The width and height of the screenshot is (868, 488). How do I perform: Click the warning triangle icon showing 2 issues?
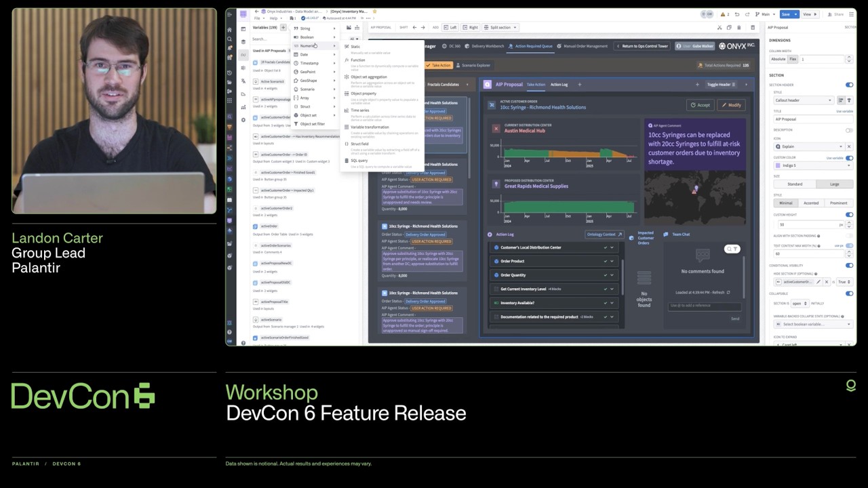point(723,14)
